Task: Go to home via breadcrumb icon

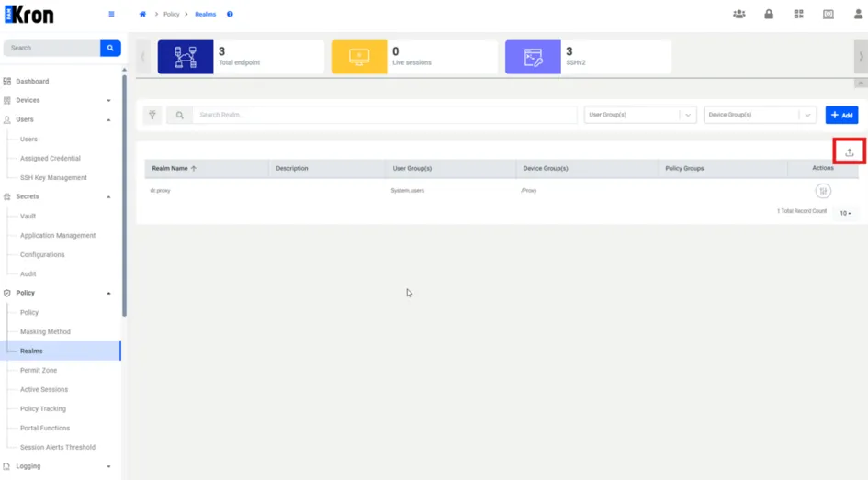Action: [142, 15]
